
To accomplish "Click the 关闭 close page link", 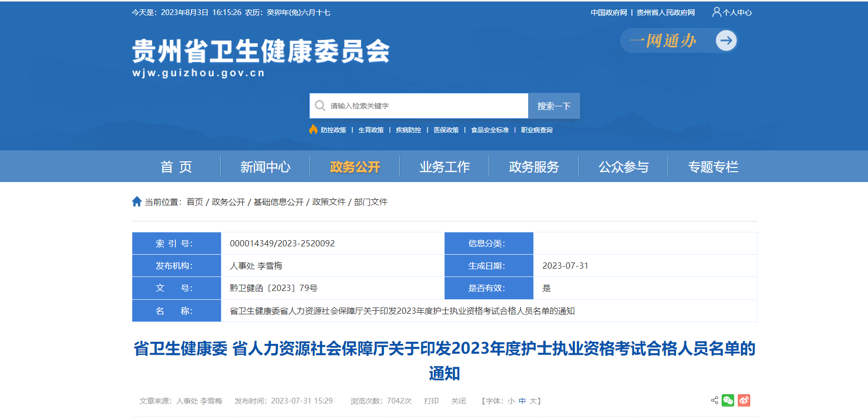I will click(458, 401).
